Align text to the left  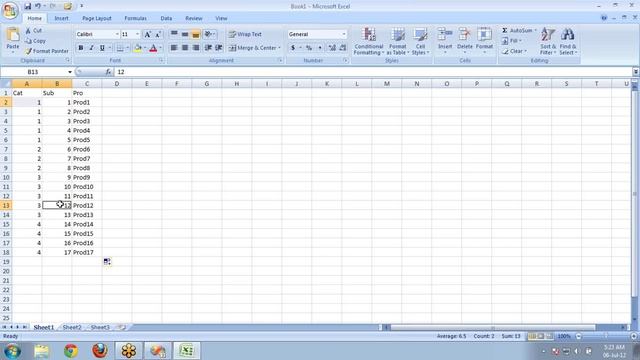pyautogui.click(x=174, y=48)
